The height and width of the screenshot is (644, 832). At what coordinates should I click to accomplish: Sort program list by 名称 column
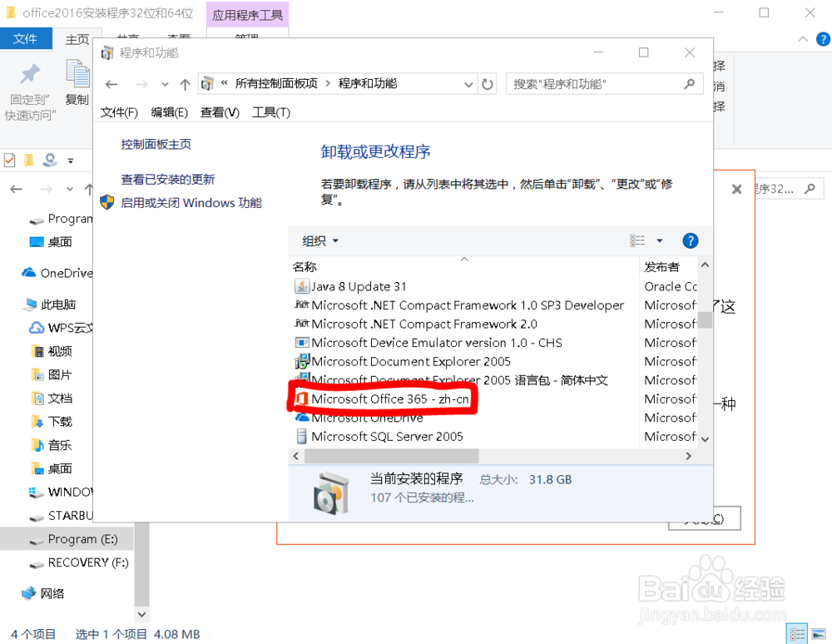[305, 267]
